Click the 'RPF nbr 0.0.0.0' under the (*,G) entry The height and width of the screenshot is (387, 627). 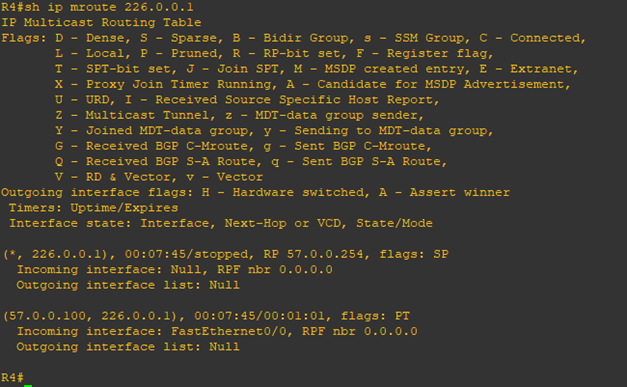click(275, 269)
